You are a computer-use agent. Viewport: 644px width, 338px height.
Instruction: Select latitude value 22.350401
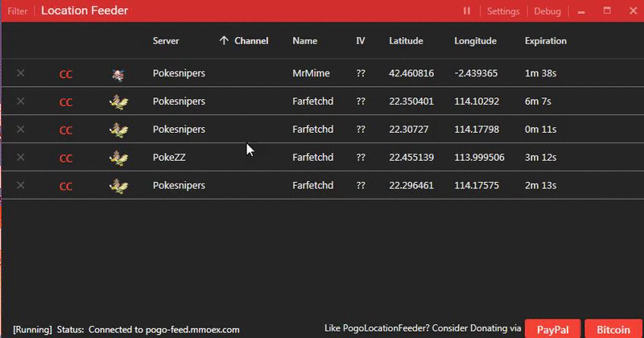click(411, 101)
